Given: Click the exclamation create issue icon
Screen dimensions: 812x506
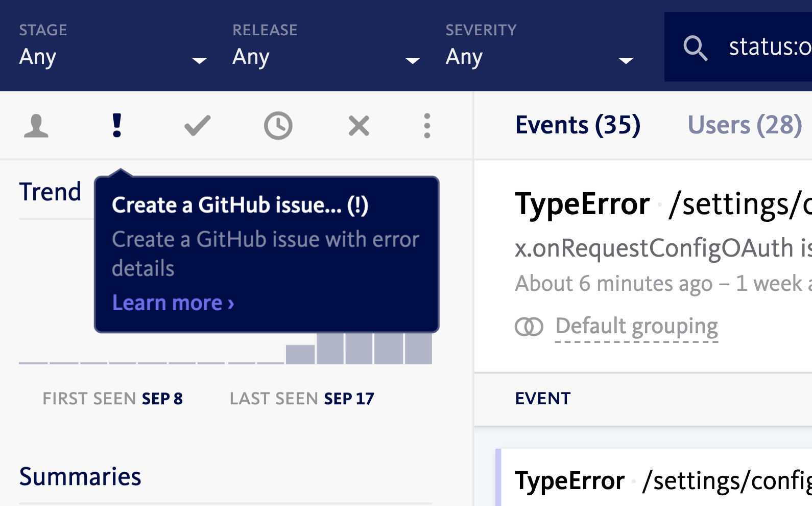Looking at the screenshot, I should 117,126.
